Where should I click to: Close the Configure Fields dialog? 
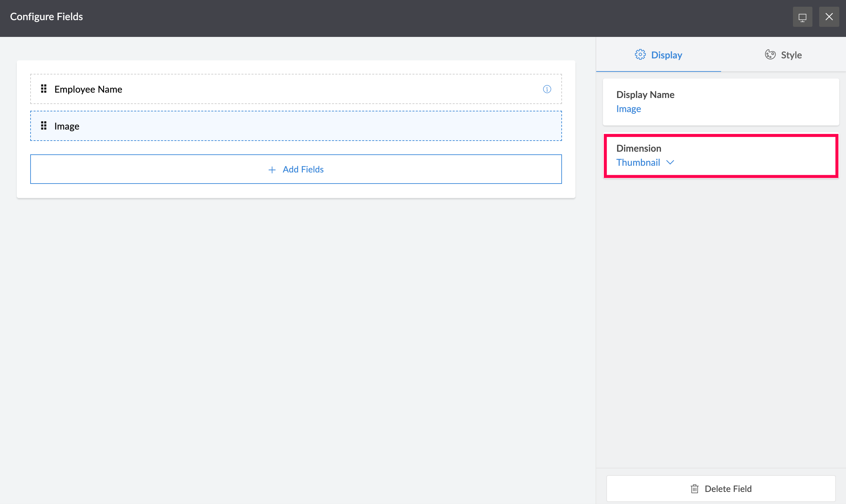829,17
